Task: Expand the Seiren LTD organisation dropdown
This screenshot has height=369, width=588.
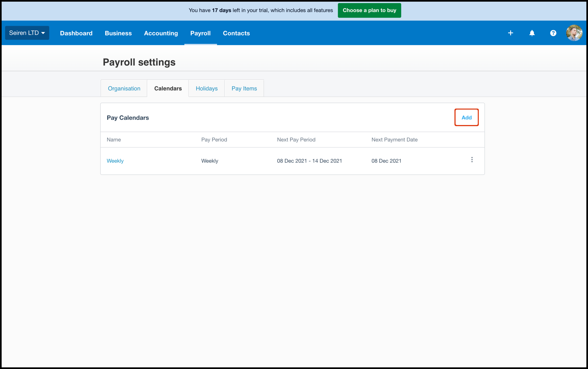Action: click(x=27, y=33)
